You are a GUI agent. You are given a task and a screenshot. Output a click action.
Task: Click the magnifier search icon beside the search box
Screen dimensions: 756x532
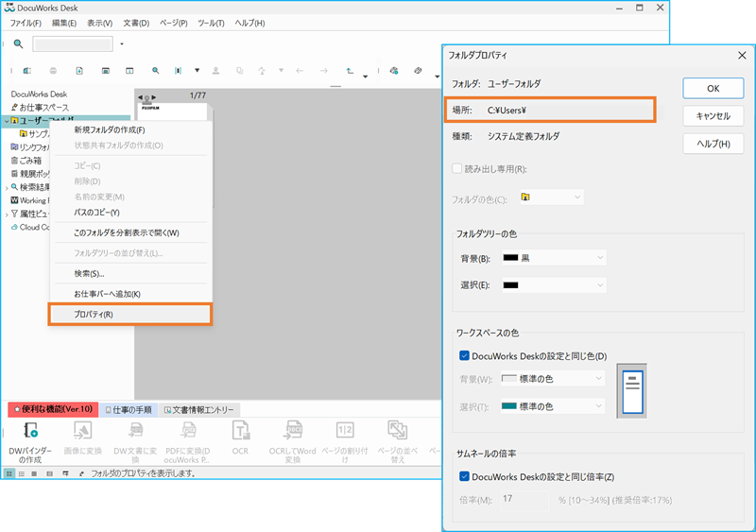(18, 43)
